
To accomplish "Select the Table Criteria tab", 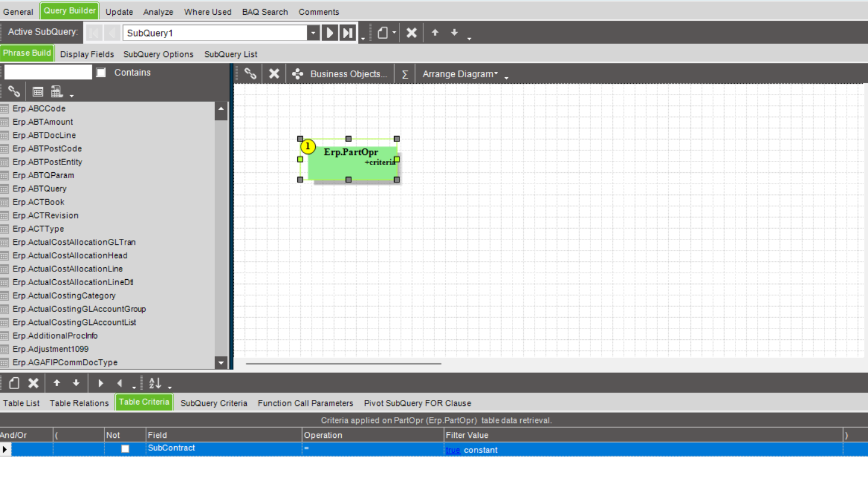I will click(144, 402).
